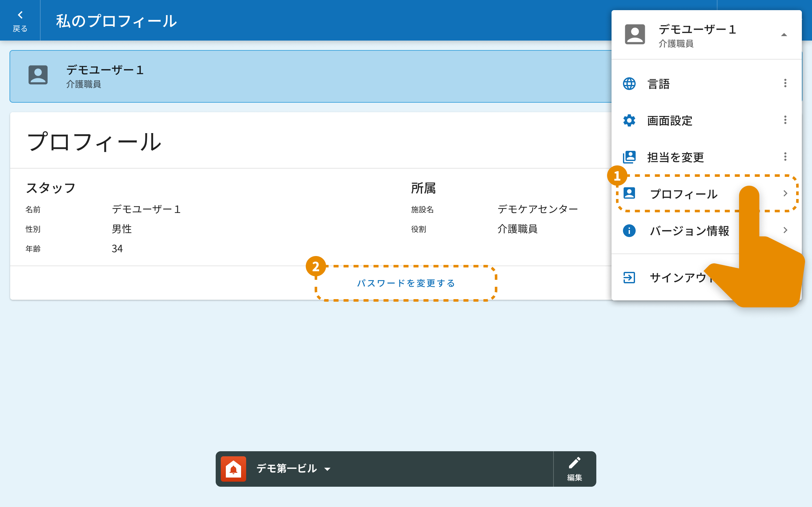This screenshot has width=812, height=507.
Task: Click the gear icon for 画面設定
Action: pyautogui.click(x=629, y=120)
